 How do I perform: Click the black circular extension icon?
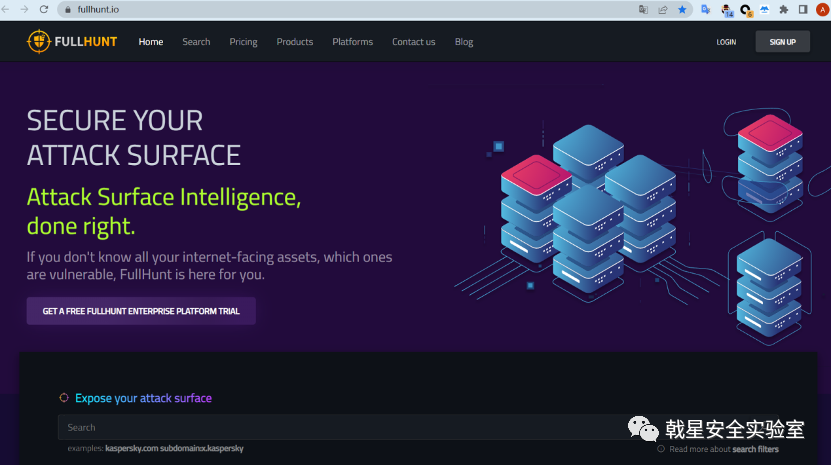(x=746, y=10)
